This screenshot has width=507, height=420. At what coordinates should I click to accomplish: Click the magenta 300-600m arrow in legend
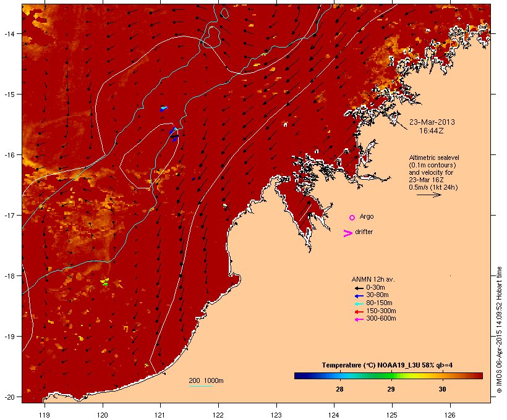coord(359,319)
